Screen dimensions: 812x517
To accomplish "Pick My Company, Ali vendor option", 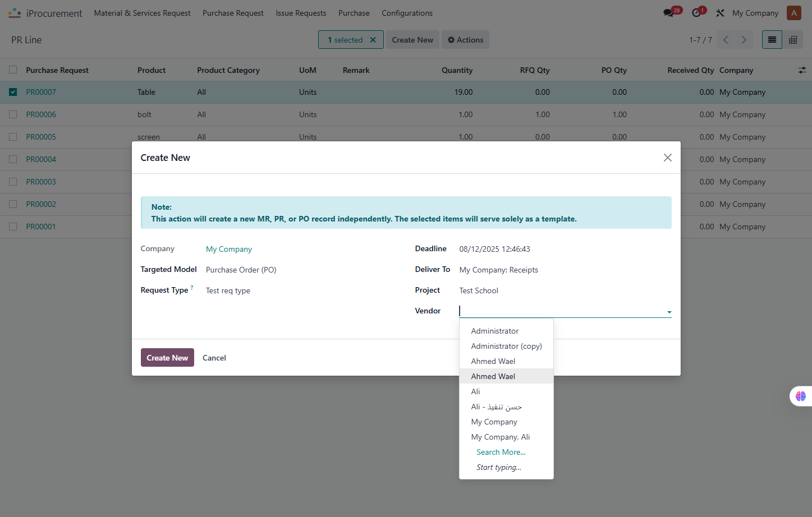I will 506,437.
